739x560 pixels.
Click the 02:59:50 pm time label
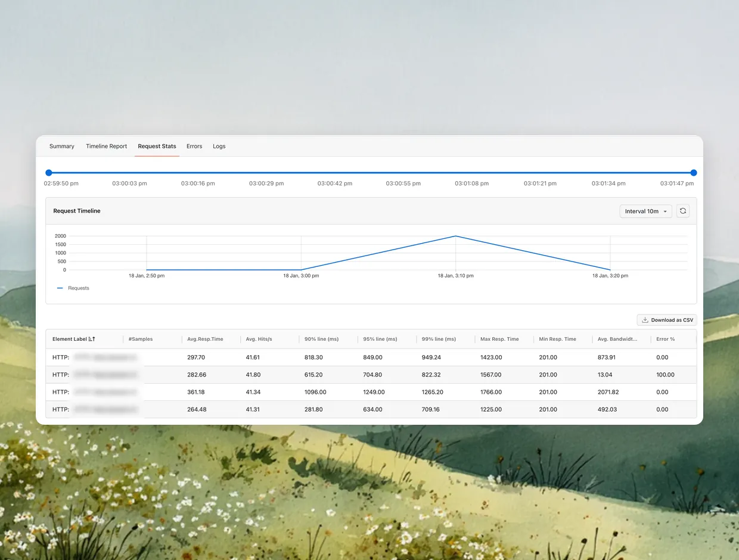(x=61, y=183)
